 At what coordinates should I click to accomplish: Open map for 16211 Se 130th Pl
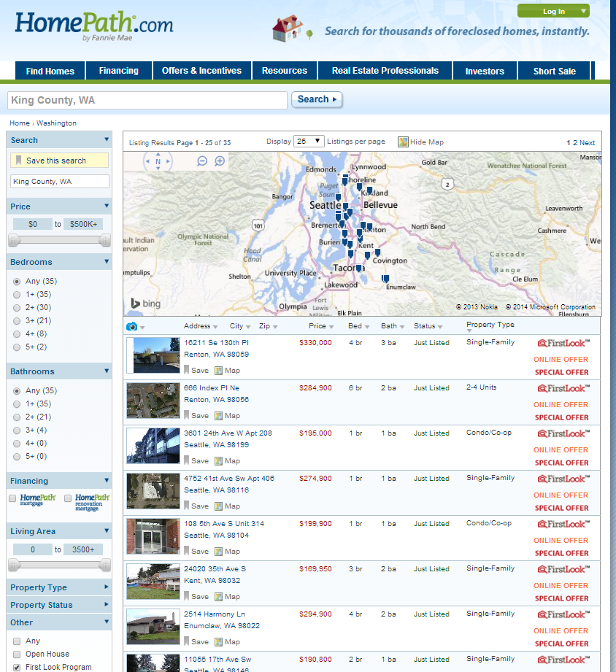pos(228,370)
